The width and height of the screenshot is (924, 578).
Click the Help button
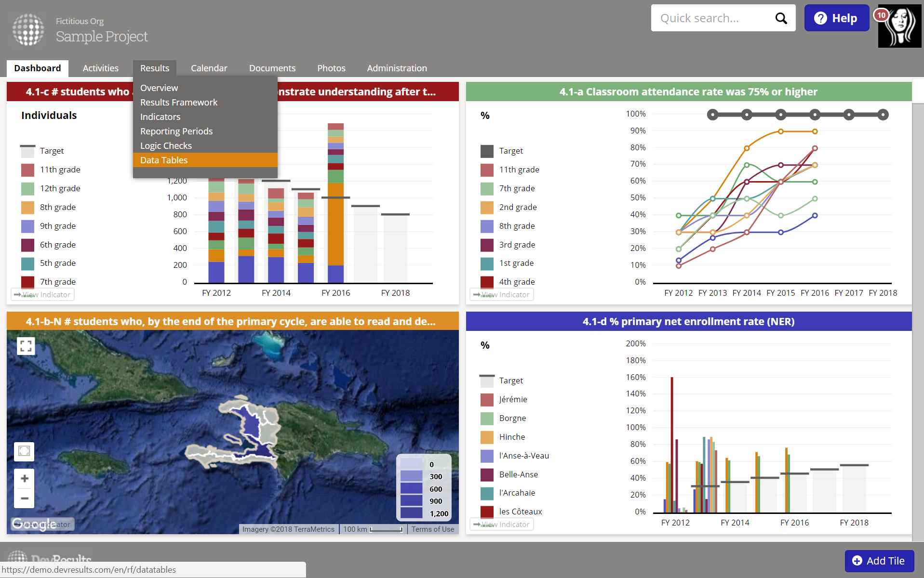pyautogui.click(x=836, y=18)
